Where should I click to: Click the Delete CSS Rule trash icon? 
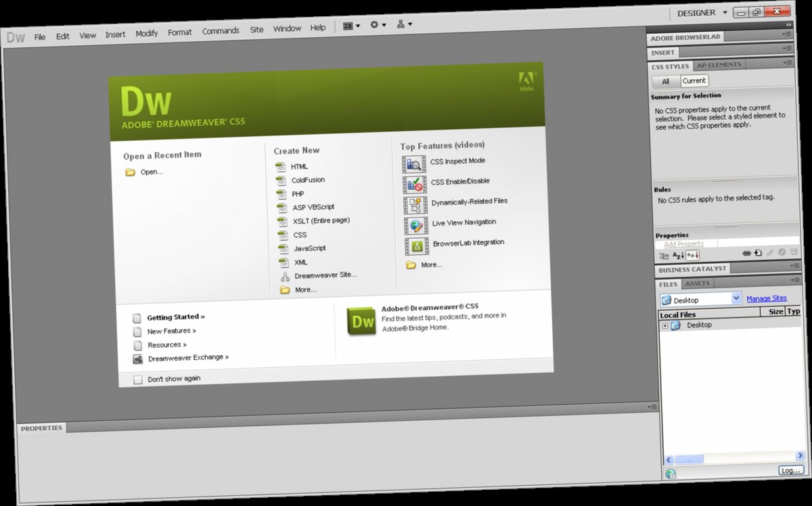[x=793, y=252]
